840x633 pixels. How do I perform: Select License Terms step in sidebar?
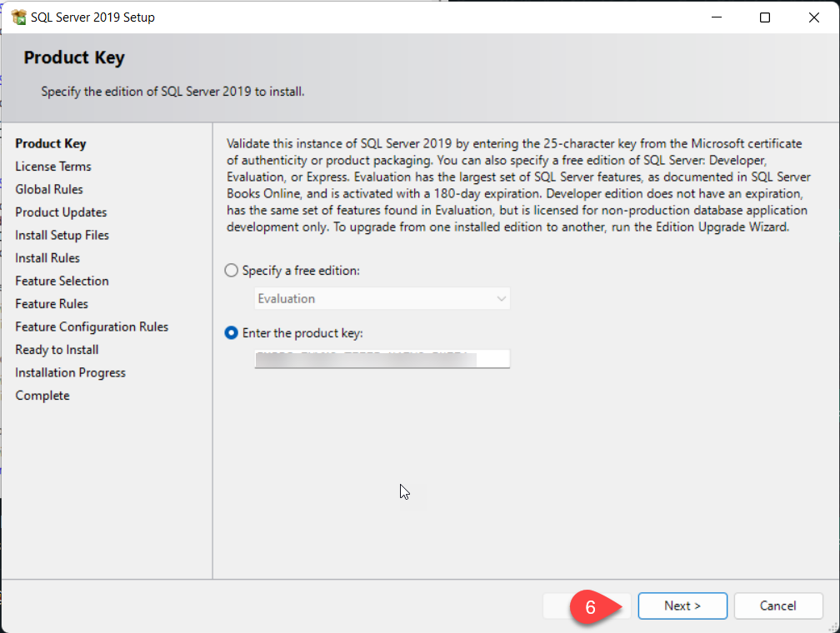pos(53,167)
